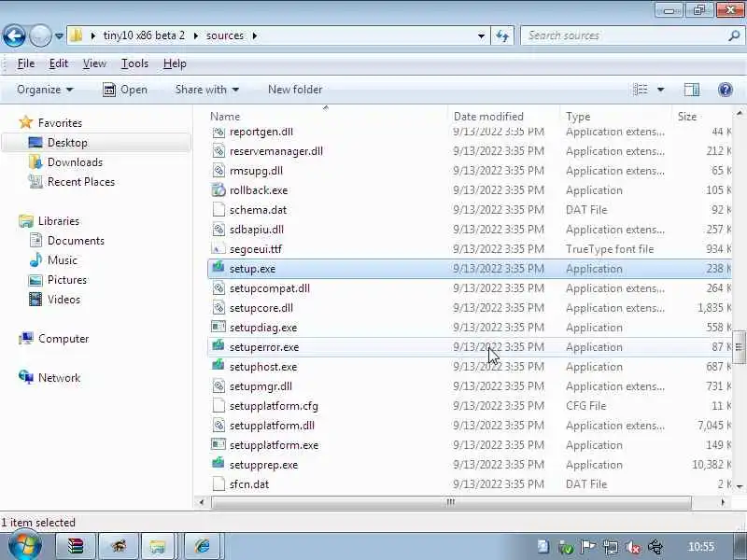The width and height of the screenshot is (747, 560).
Task: Open the Music library
Action: click(63, 260)
